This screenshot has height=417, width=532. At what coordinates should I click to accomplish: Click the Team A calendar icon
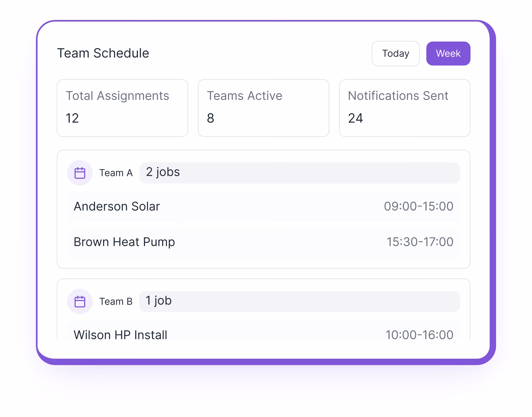(x=80, y=173)
